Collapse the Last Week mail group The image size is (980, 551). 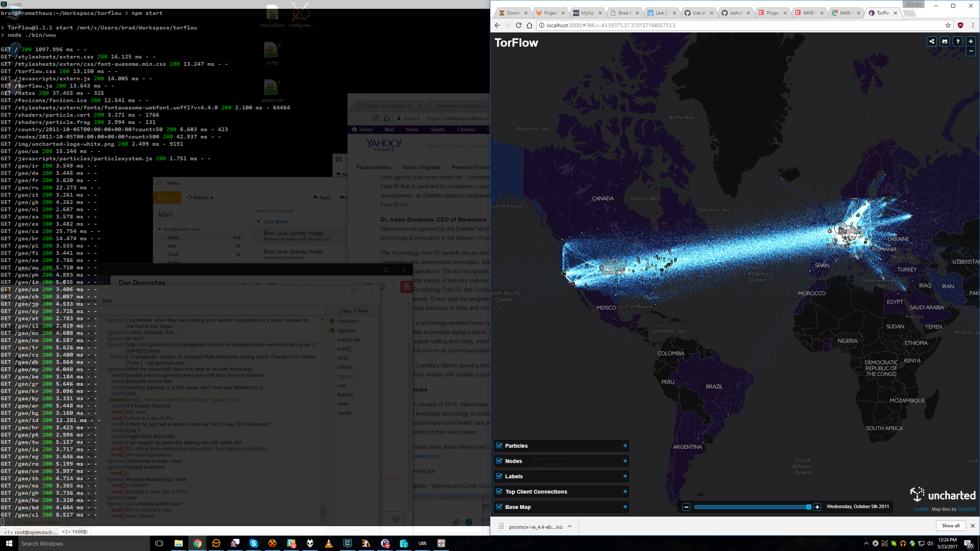(x=258, y=222)
